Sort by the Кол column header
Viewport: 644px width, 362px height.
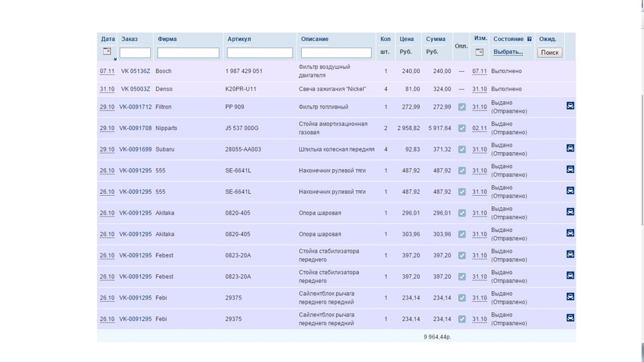(x=385, y=39)
